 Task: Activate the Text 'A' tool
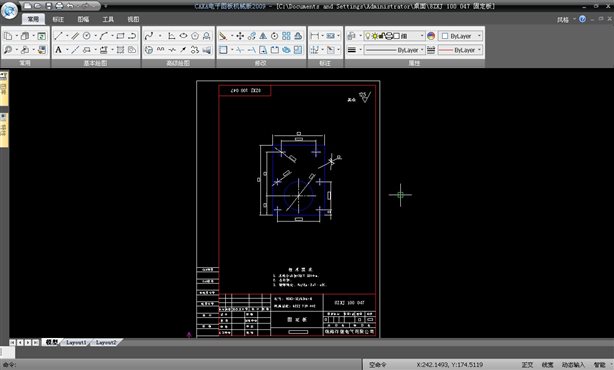[x=58, y=50]
